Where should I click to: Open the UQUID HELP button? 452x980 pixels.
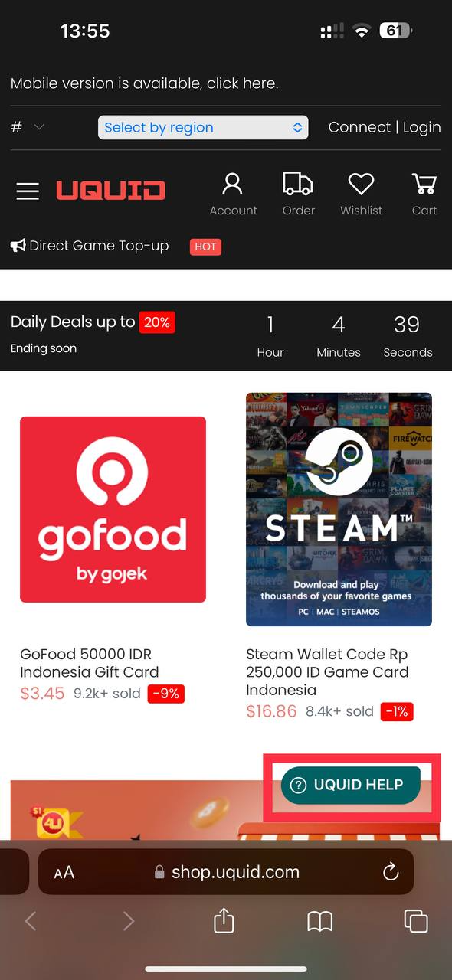(351, 785)
